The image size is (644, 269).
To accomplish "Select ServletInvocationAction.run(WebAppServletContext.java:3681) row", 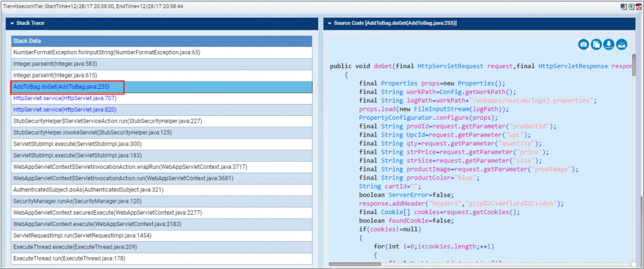I will tap(162, 178).
